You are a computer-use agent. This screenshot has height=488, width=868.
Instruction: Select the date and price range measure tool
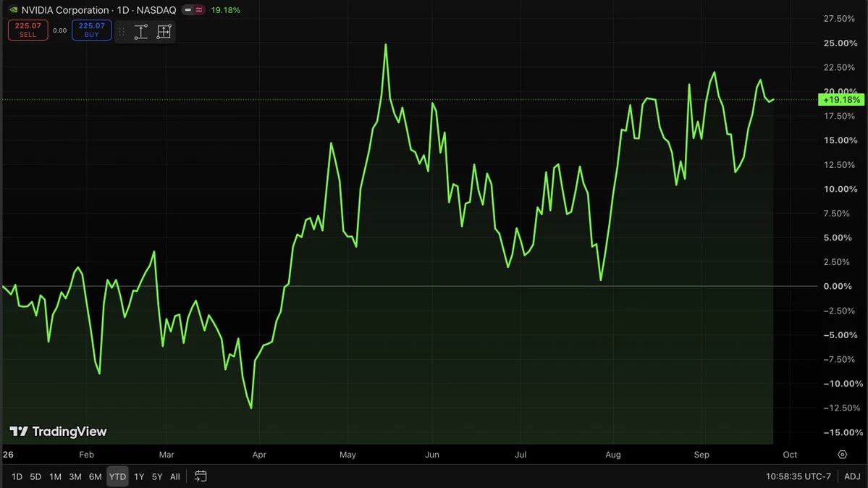pos(164,32)
